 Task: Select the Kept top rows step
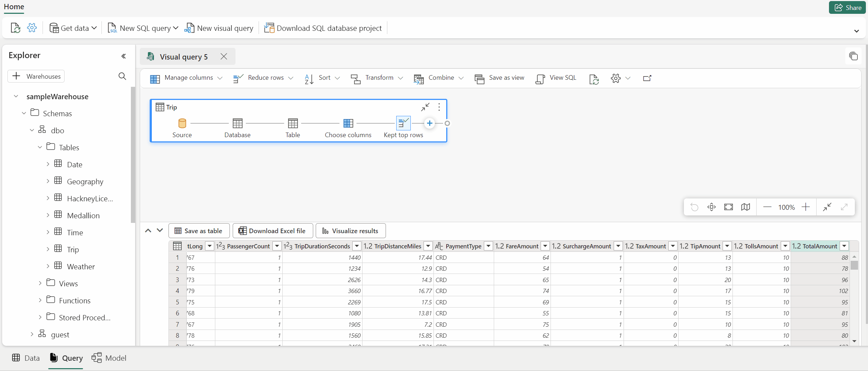(403, 123)
